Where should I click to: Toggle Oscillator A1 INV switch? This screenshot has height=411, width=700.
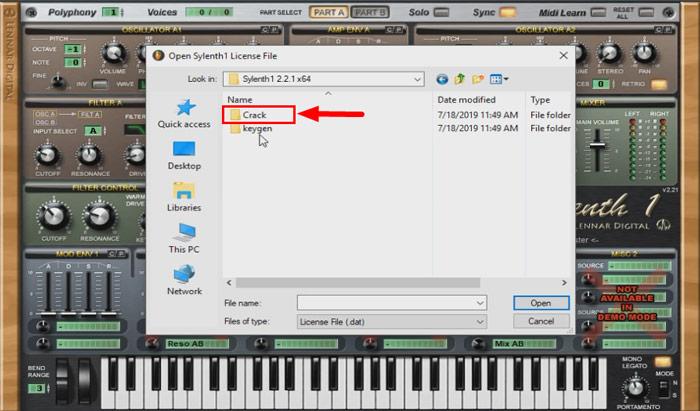coord(100,84)
